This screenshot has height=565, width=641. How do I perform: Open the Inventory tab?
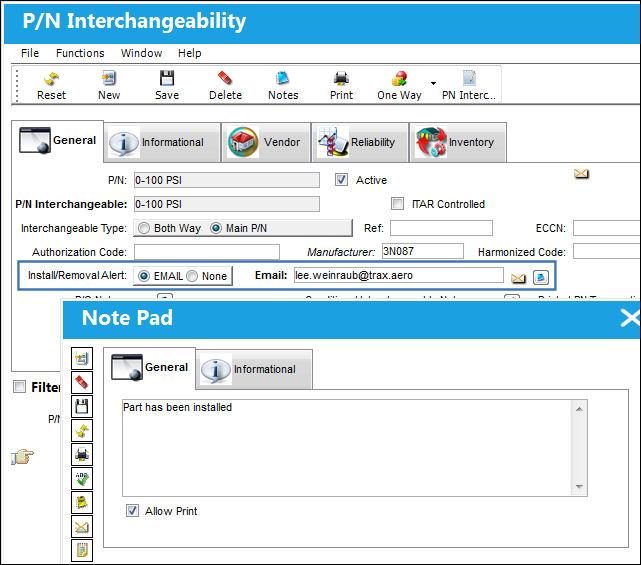point(458,142)
